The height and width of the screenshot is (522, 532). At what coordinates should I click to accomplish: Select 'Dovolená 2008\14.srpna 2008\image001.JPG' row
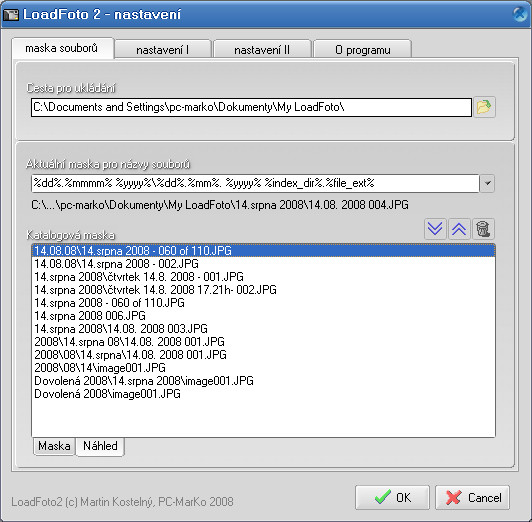point(263,381)
